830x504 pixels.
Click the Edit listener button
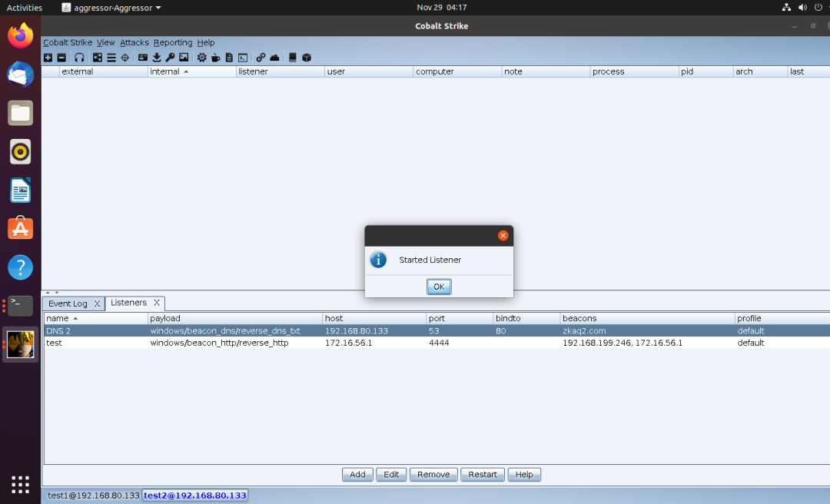391,474
